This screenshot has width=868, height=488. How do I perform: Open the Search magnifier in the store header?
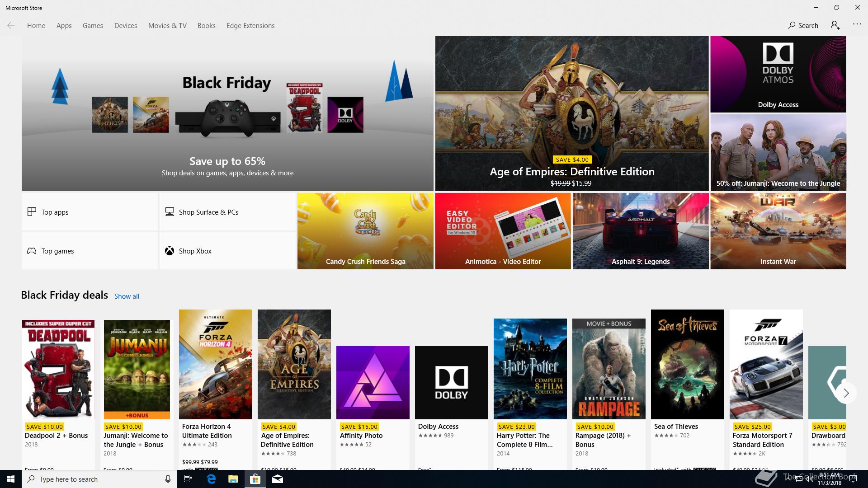point(792,25)
